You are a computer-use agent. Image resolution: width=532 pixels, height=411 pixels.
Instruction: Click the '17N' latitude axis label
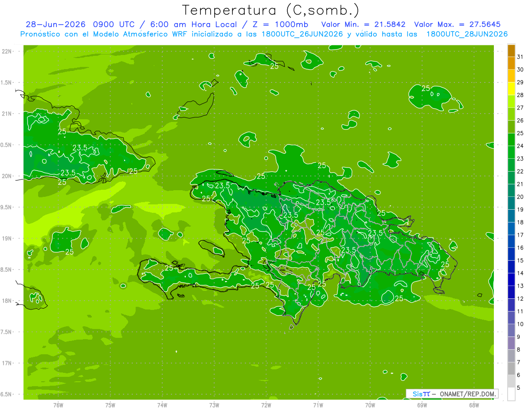6,363
